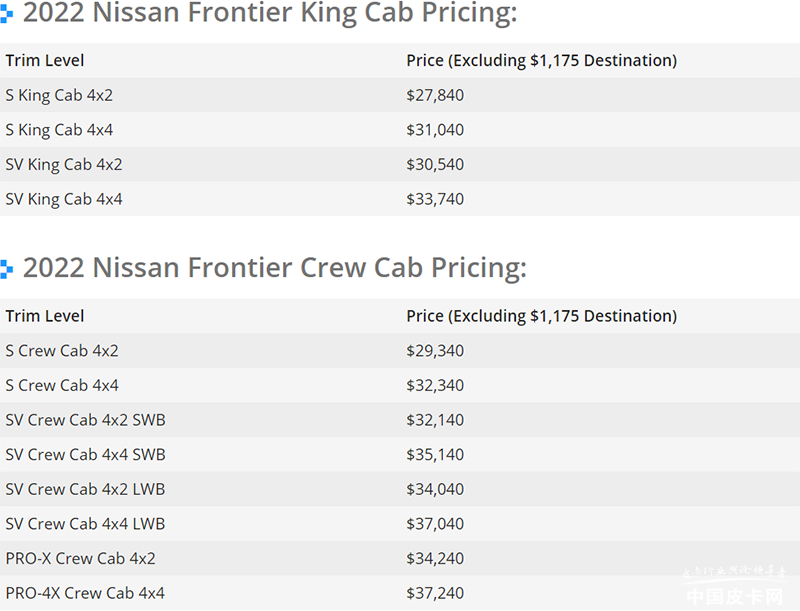Click the S Crew Cab 4x2 trim name
Screen dimensions: 800x611
pos(62,351)
